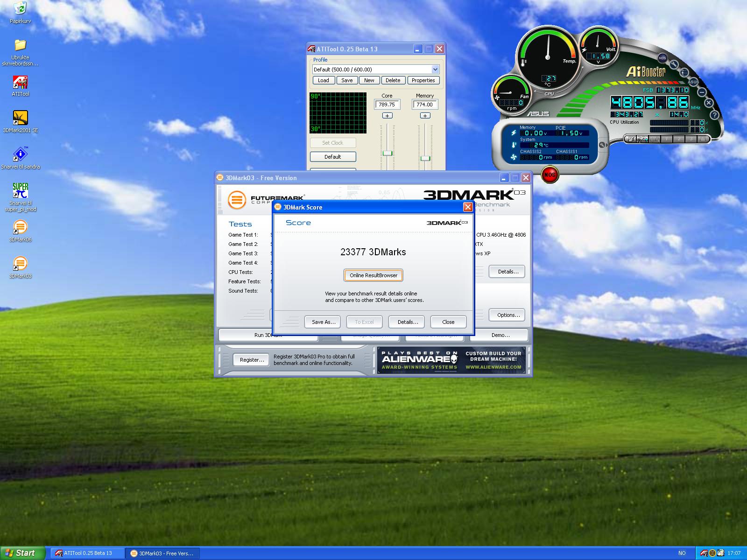The image size is (747, 560).
Task: Click Delete profile button in ATITool
Action: tap(393, 80)
